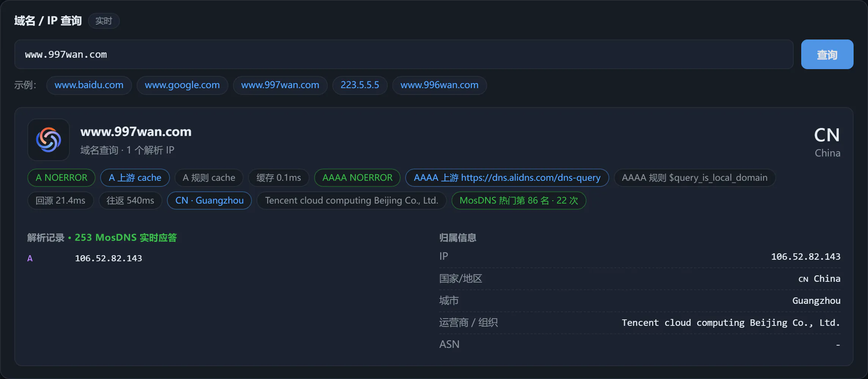Click the 'AAAA 规则 $query_is_local_domain' tag
868x379 pixels.
[x=695, y=178]
